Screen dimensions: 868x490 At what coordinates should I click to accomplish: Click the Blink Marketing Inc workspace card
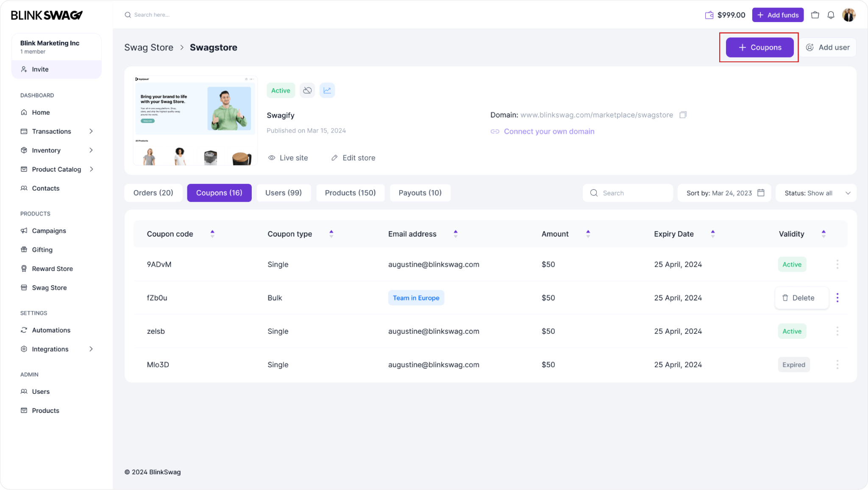coord(56,47)
